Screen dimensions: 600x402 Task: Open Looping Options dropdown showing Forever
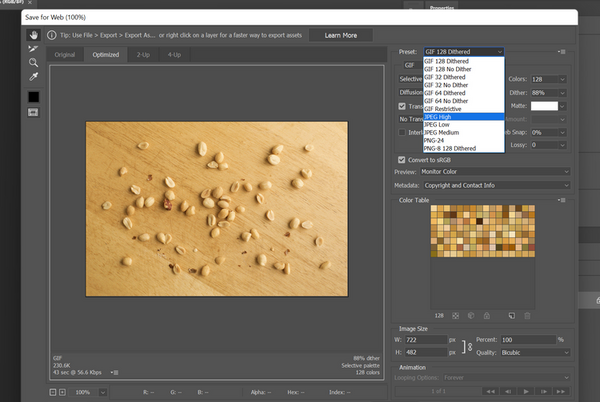[507, 378]
